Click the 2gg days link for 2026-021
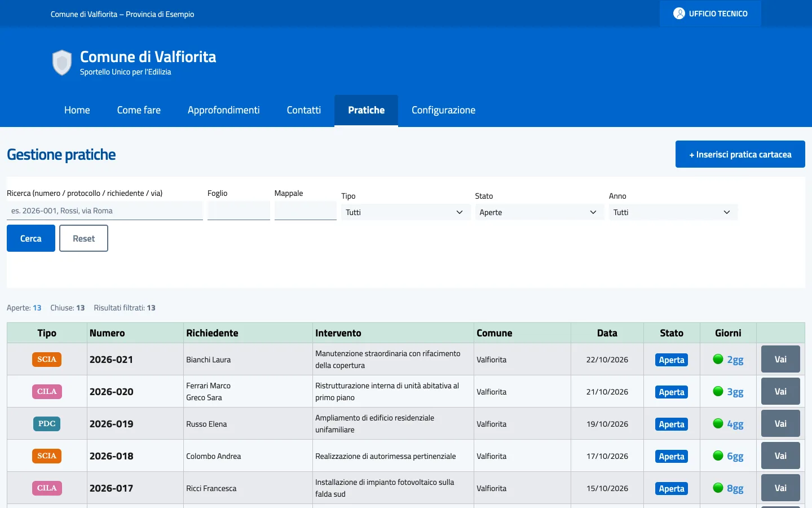 735,360
